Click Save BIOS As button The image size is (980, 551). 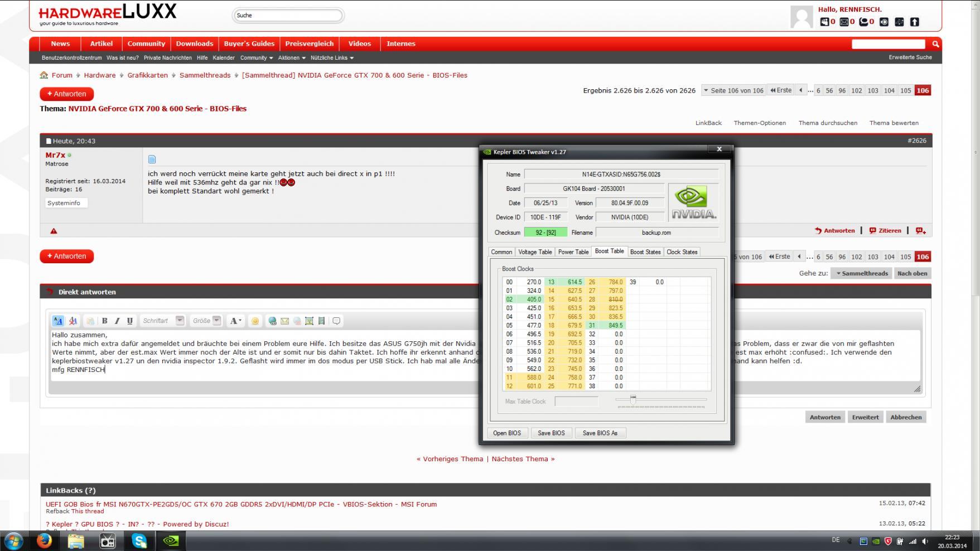(x=600, y=433)
